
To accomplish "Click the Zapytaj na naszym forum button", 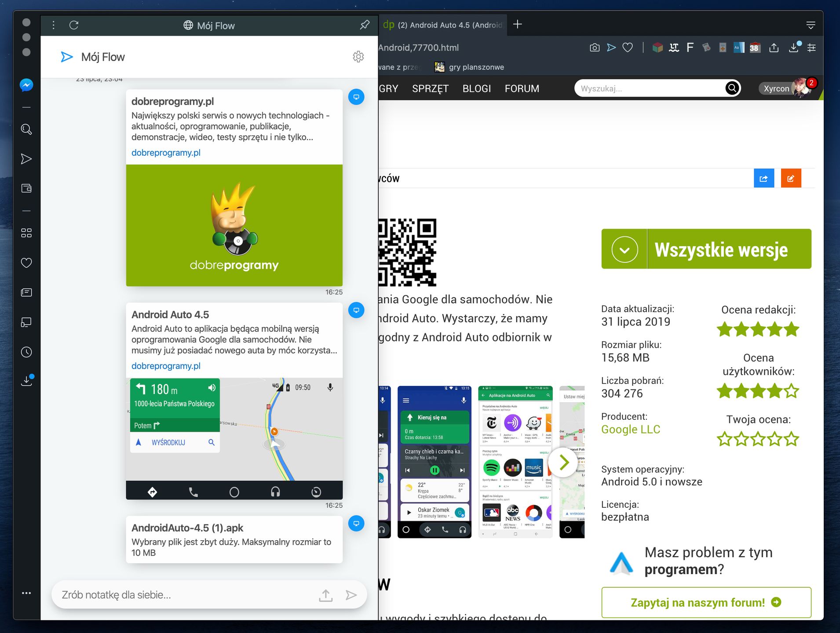I will 706,602.
